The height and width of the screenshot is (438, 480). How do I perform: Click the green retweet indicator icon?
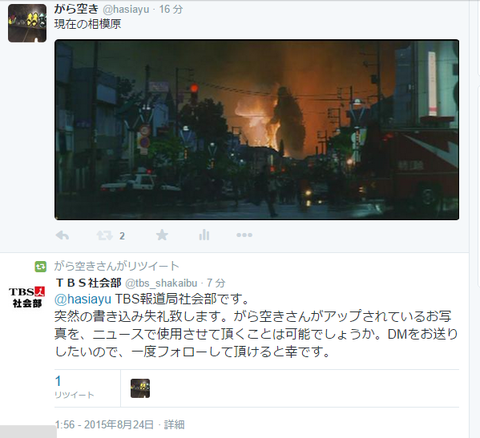(x=40, y=267)
